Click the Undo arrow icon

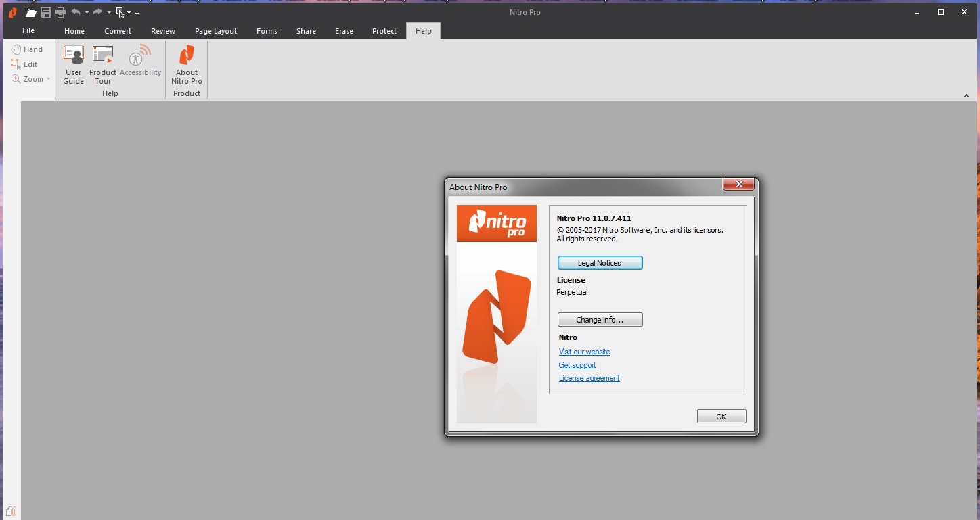point(74,11)
